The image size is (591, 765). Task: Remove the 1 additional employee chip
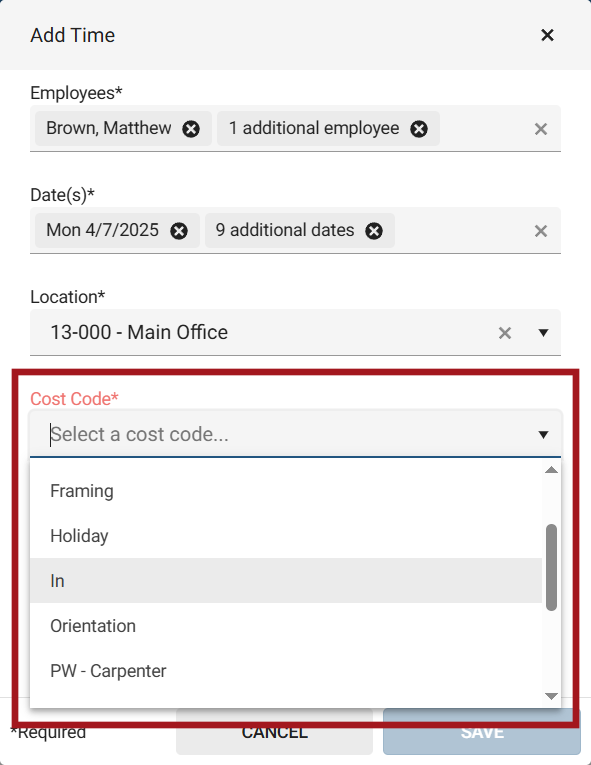pyautogui.click(x=419, y=129)
